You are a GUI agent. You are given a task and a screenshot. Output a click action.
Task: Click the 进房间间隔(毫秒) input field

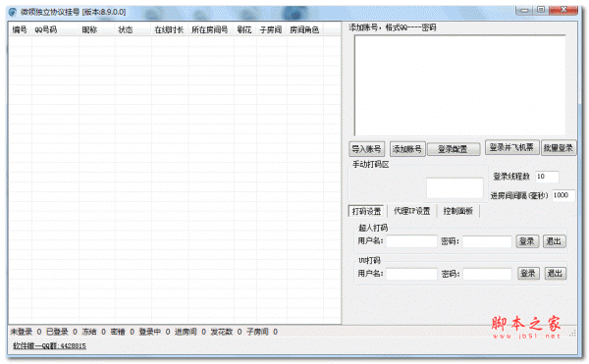pyautogui.click(x=562, y=195)
